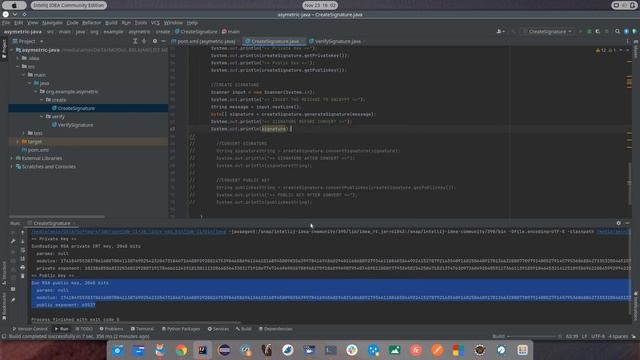Open the Navigate menu
Screen dimensions: 640x360
click(52, 23)
